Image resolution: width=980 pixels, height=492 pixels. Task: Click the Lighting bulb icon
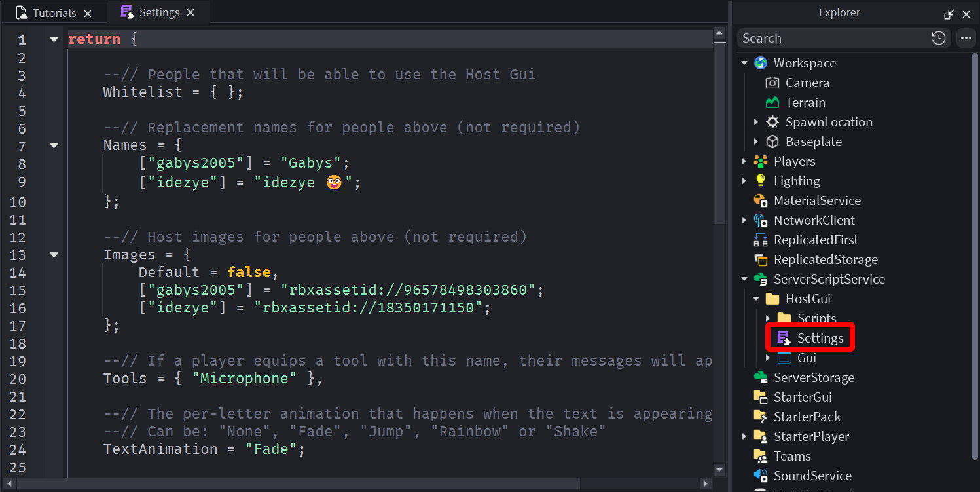(x=760, y=181)
